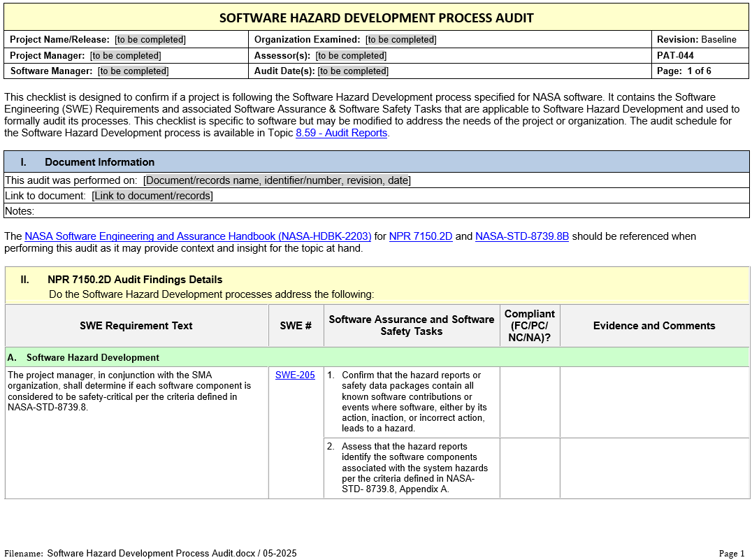
Task: Click the Evidence and Comments cell for task 2
Action: click(x=654, y=468)
